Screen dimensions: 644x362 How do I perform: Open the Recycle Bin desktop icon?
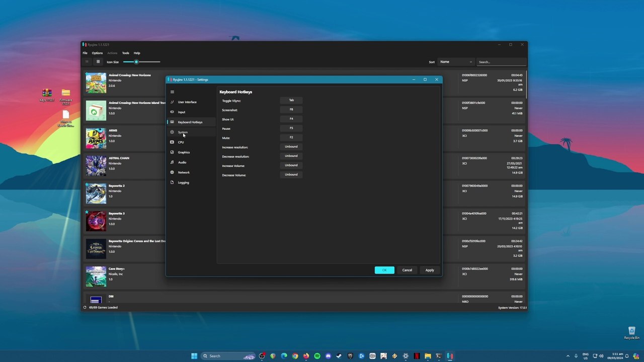pyautogui.click(x=631, y=333)
